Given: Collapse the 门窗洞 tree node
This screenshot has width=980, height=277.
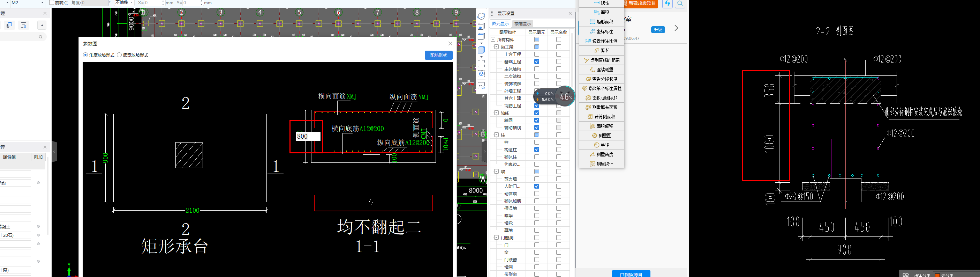Looking at the screenshot, I should [x=497, y=238].
